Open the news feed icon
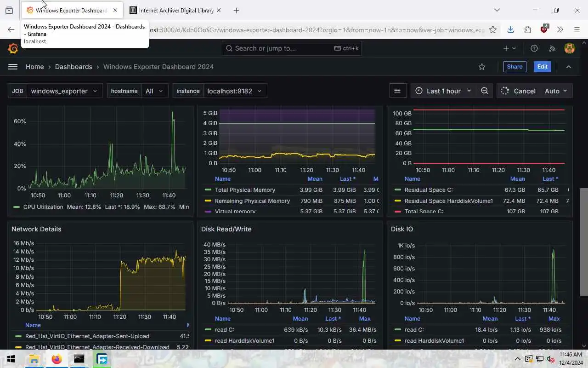Viewport: 588px width, 368px height. (x=552, y=48)
